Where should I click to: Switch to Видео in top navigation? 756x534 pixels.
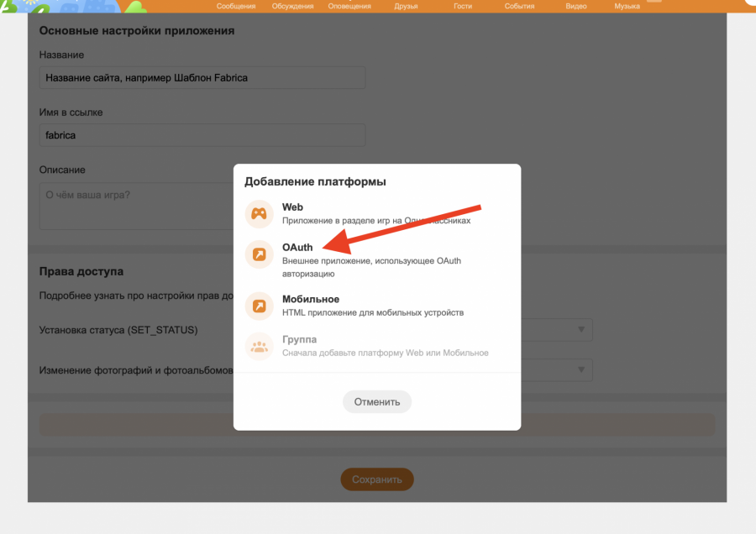tap(576, 7)
